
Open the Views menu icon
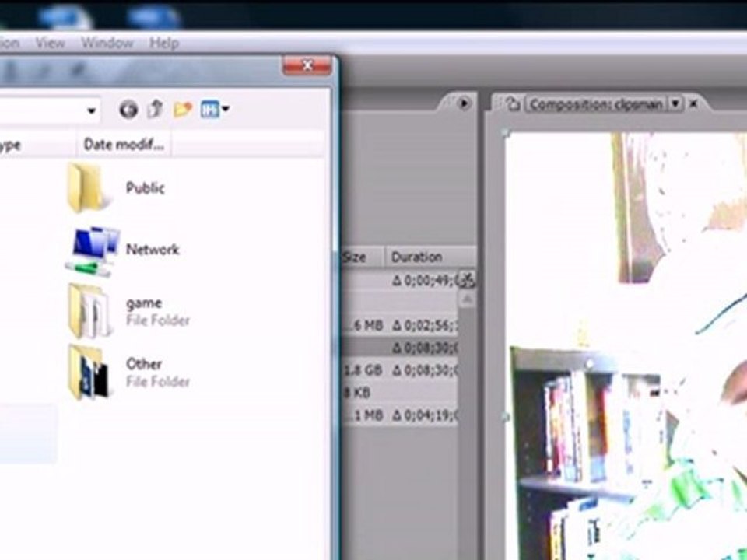coord(209,110)
